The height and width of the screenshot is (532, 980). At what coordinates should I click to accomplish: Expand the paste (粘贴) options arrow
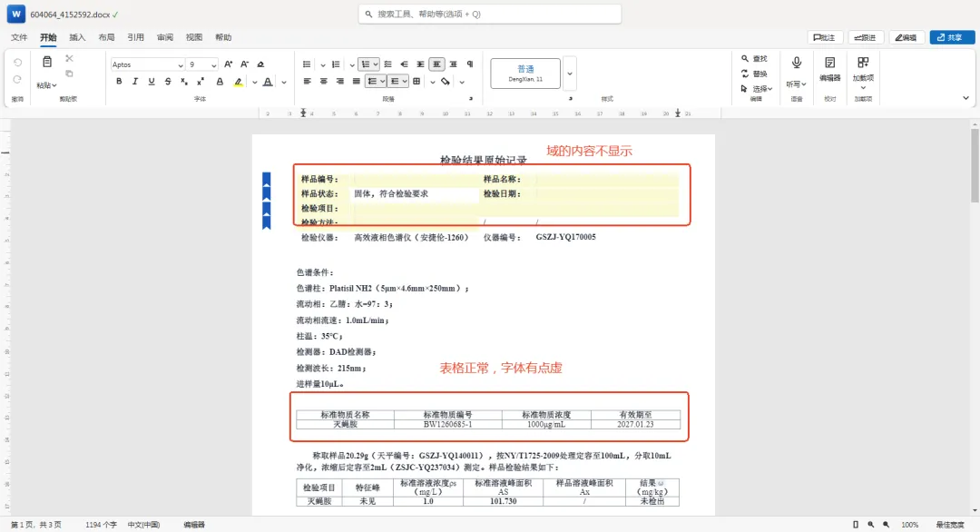coord(54,85)
